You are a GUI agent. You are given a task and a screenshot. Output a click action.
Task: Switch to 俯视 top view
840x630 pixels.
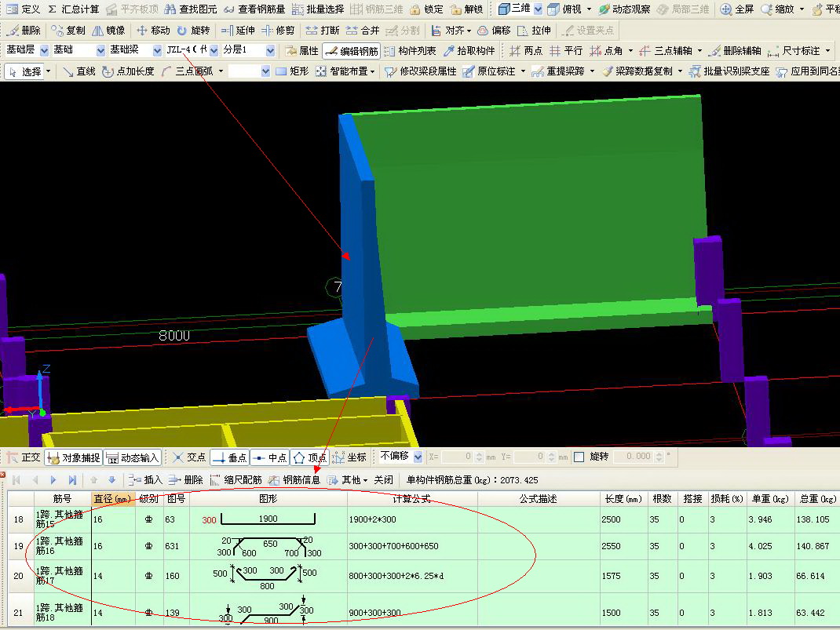(x=564, y=9)
